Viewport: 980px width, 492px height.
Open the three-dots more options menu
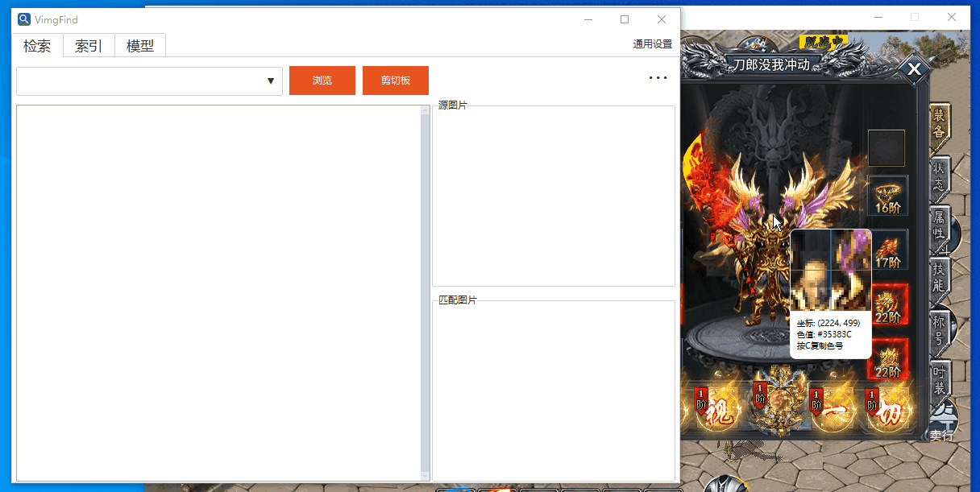pyautogui.click(x=658, y=78)
